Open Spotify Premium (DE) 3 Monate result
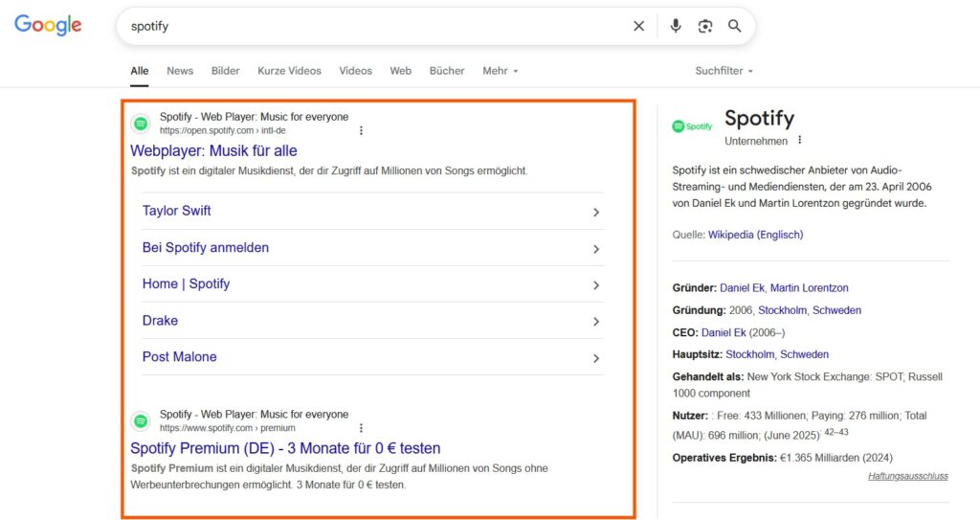Image resolution: width=980 pixels, height=520 pixels. (x=285, y=449)
